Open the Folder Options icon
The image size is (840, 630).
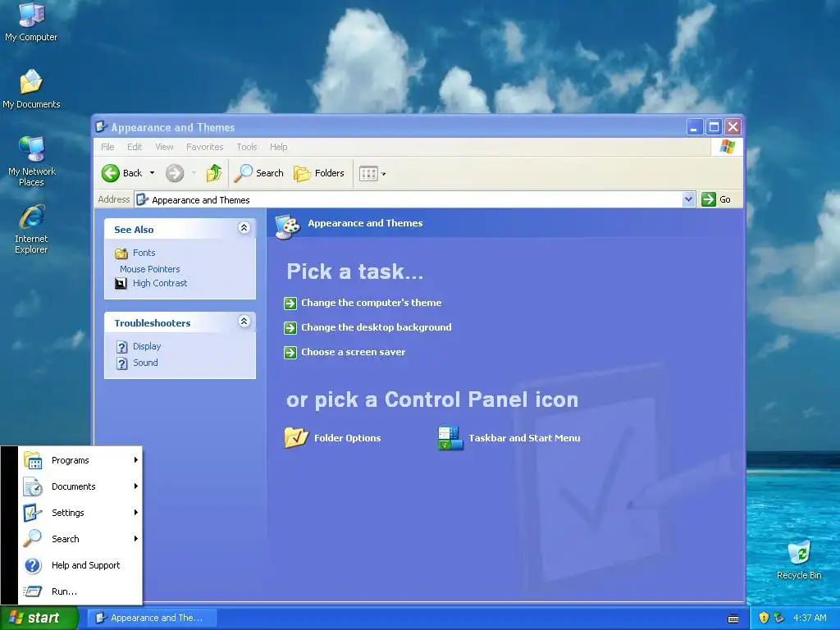(x=296, y=438)
